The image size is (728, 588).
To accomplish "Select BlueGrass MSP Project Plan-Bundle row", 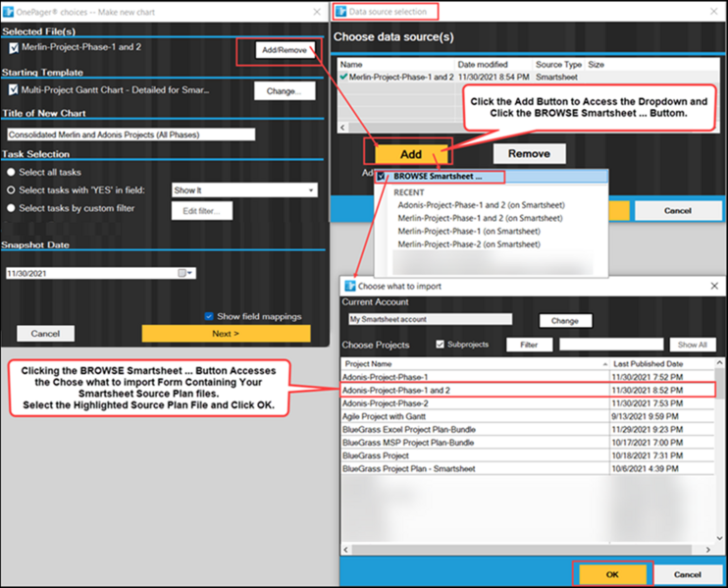I will coord(528,442).
